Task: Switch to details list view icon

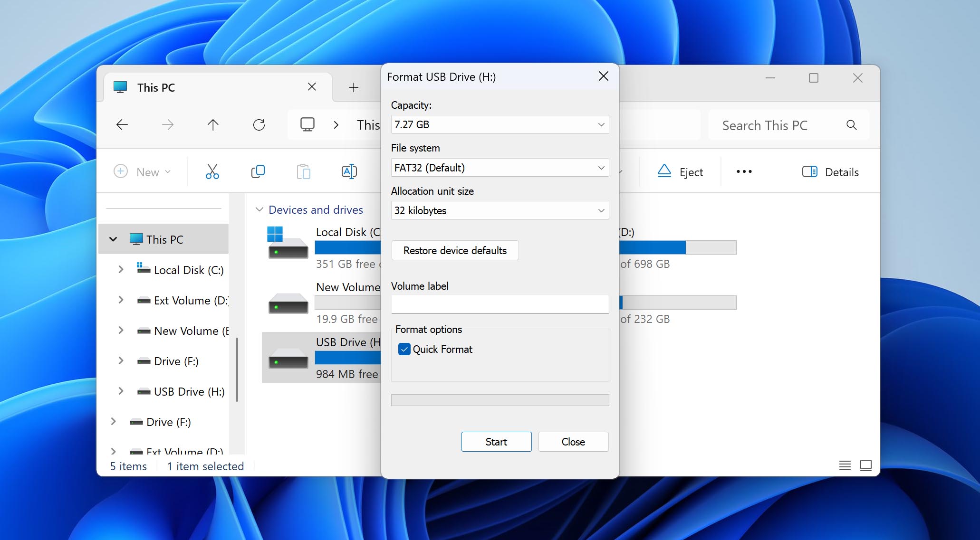Action: point(845,465)
